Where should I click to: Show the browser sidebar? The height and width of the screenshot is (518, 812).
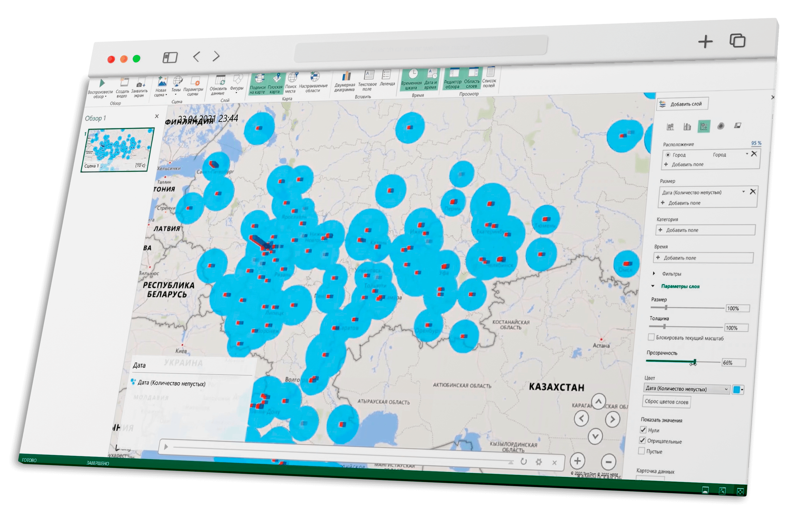pyautogui.click(x=170, y=57)
